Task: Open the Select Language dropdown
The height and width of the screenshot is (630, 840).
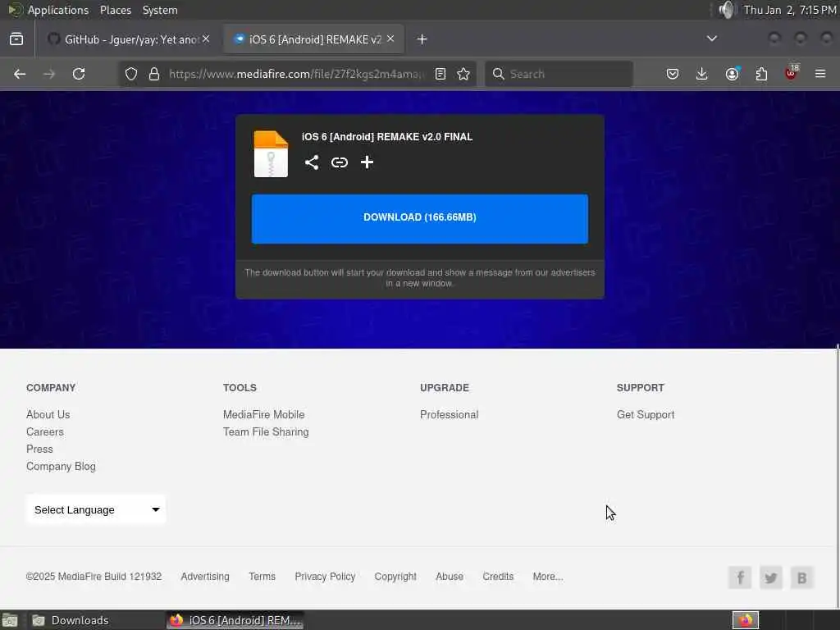Action: pyautogui.click(x=96, y=509)
